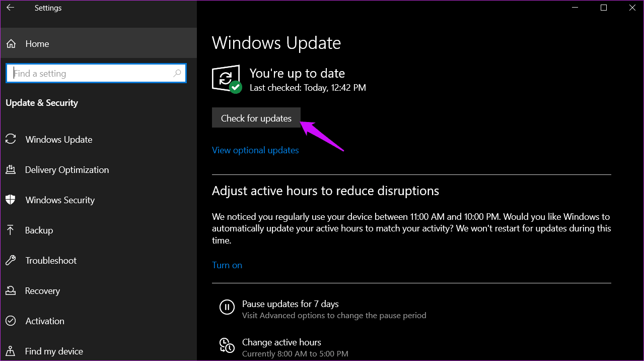This screenshot has width=644, height=361.
Task: Minimize the Settings window
Action: [574, 8]
